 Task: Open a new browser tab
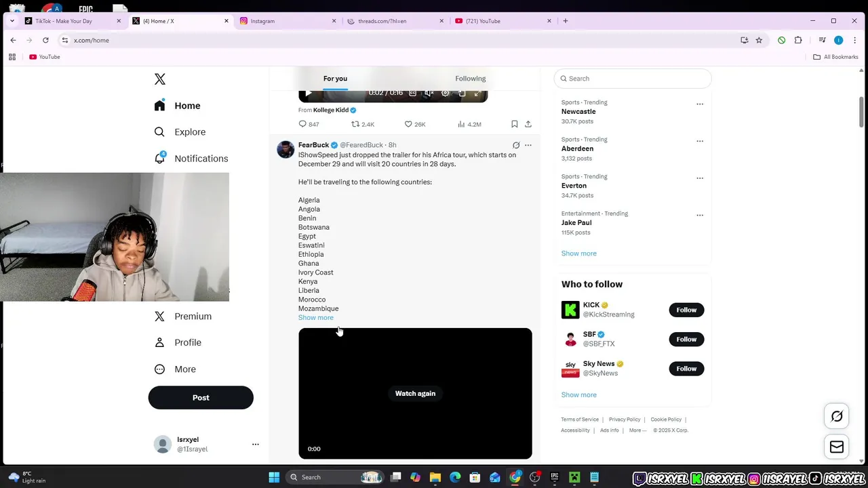566,21
